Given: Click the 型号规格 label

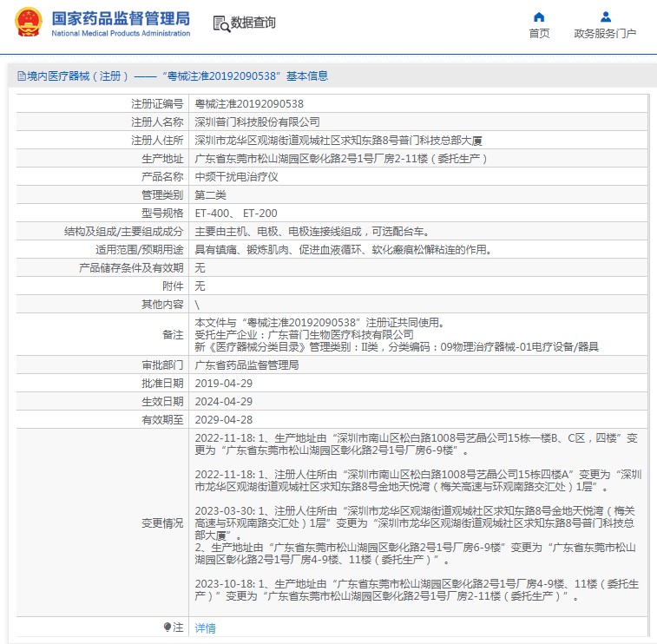Looking at the screenshot, I should (162, 214).
